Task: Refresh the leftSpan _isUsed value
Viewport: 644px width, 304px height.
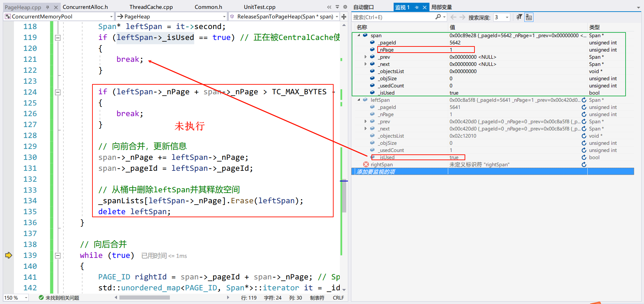Action: [584, 157]
